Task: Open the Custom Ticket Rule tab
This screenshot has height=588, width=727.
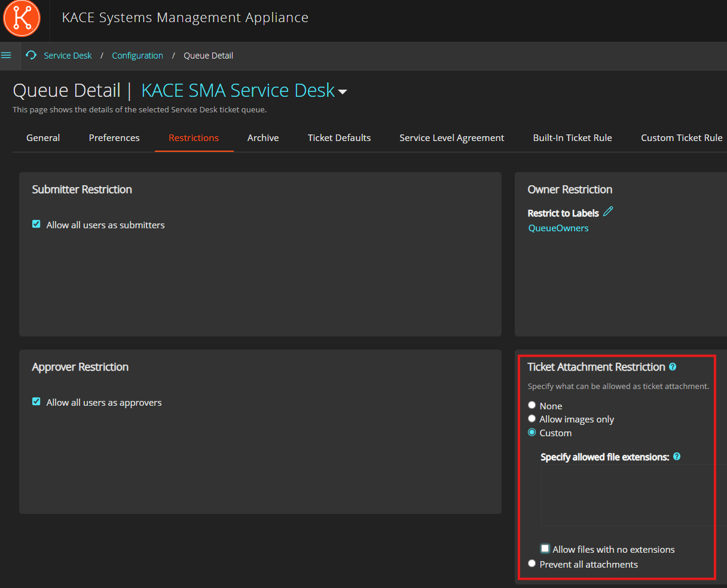Action: coord(682,138)
